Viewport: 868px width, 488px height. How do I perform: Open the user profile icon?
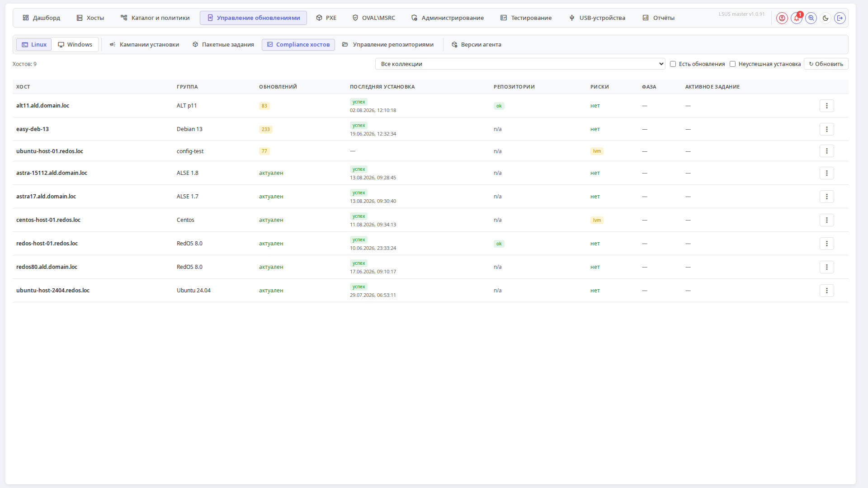click(x=782, y=18)
